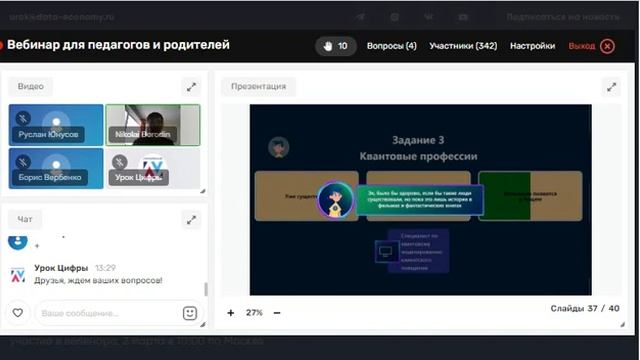Viewport: 640px width, 360px height.
Task: Open the emoji picker in chat input
Action: pyautogui.click(x=190, y=313)
